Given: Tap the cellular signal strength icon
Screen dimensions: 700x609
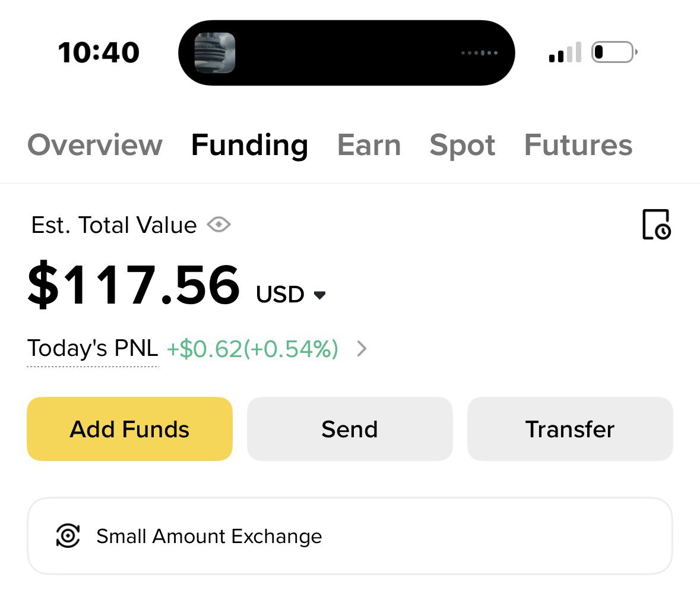Looking at the screenshot, I should [565, 52].
